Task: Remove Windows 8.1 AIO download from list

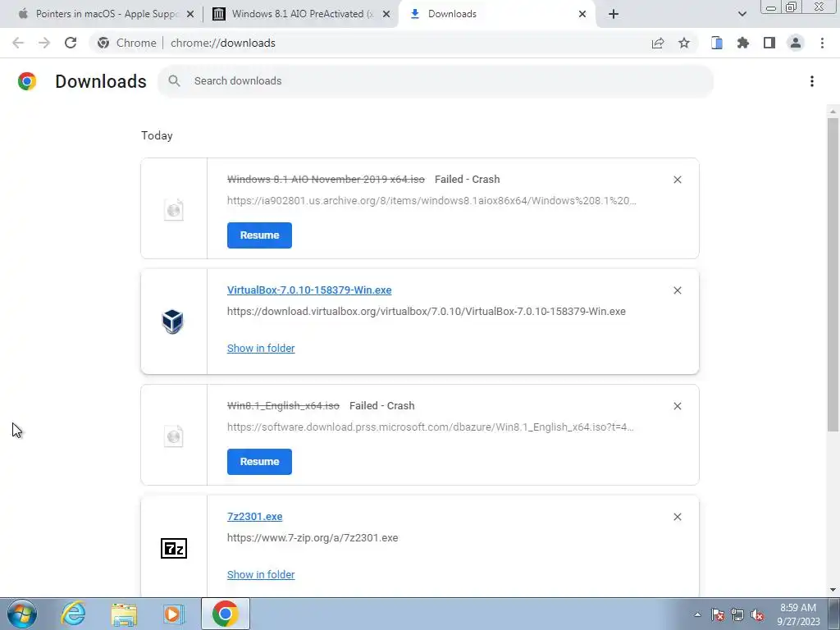Action: point(677,180)
